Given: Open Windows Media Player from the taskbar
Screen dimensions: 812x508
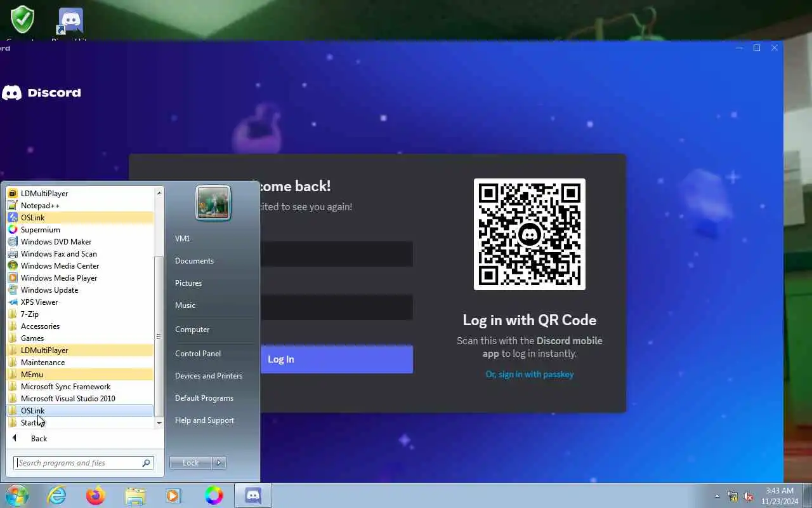Looking at the screenshot, I should pos(174,495).
